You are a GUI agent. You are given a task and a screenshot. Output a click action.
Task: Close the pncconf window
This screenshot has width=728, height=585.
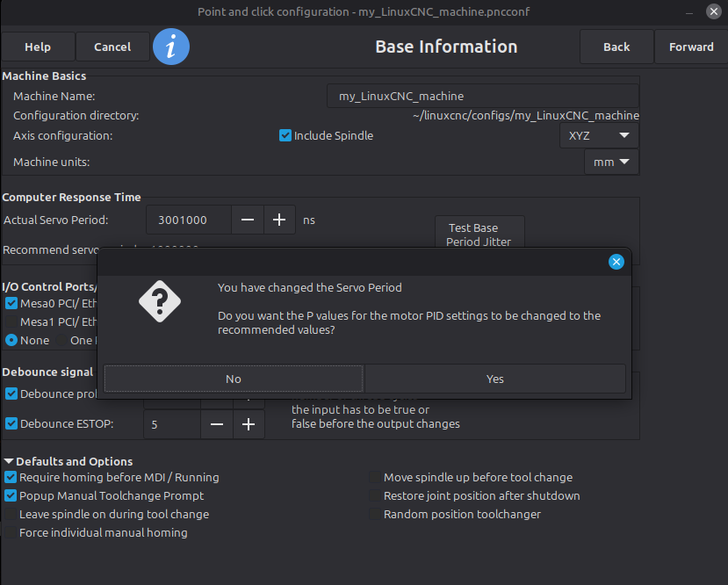(x=714, y=11)
